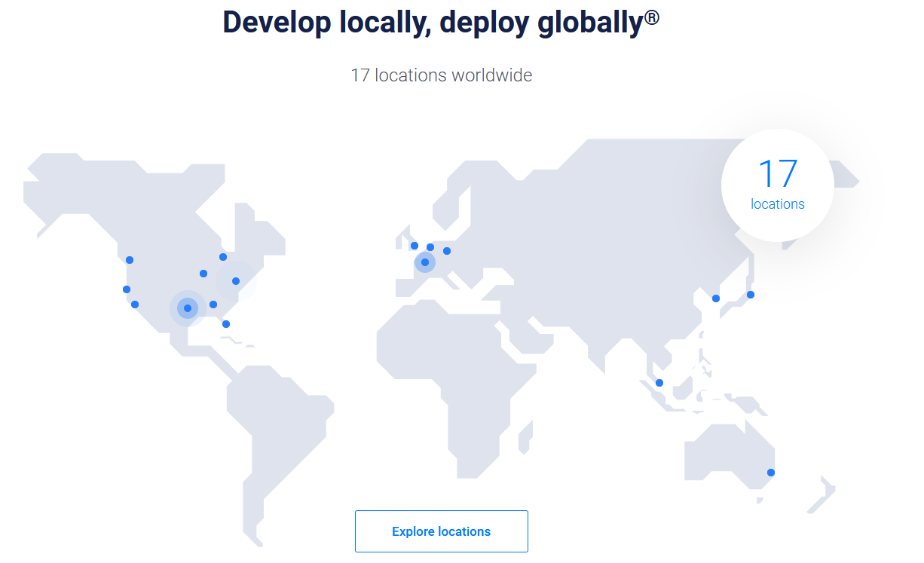Select the map dot on Japan
The width and height of the screenshot is (924, 563).
tap(751, 295)
